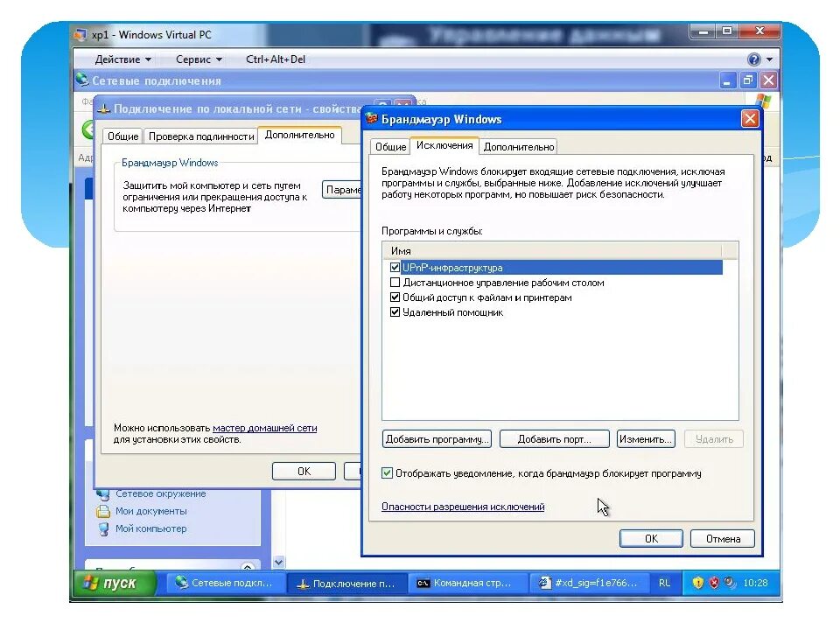The image size is (840, 630).
Task: Click the red shield alert tray icon
Action: (714, 583)
